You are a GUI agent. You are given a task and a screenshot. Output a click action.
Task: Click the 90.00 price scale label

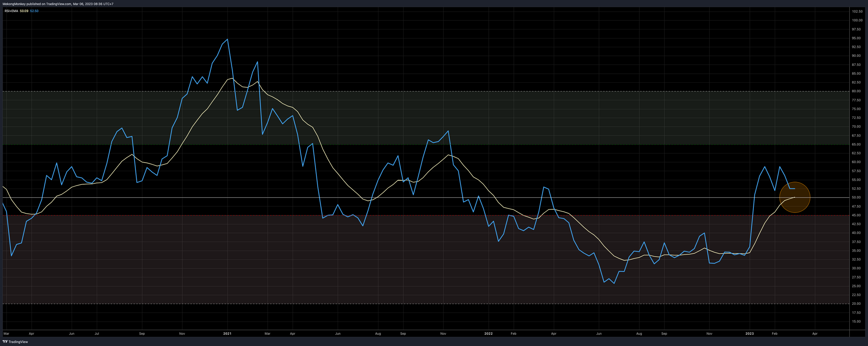[x=857, y=56]
